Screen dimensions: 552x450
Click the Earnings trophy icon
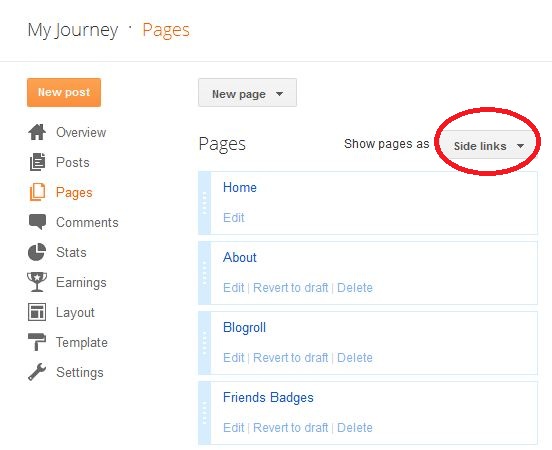pos(37,282)
